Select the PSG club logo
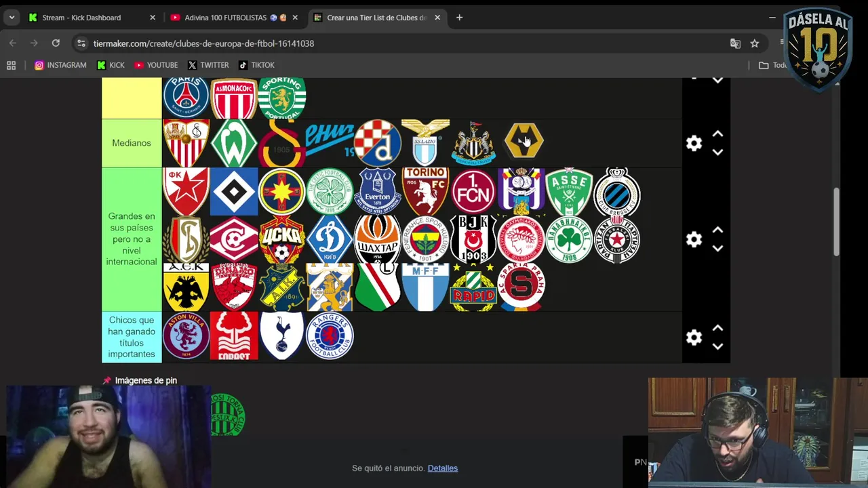Viewport: 868px width, 488px height. [x=186, y=98]
